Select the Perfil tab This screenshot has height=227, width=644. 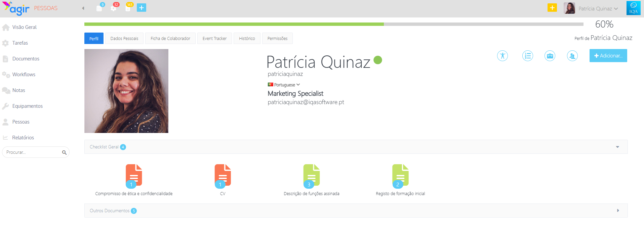pos(94,39)
